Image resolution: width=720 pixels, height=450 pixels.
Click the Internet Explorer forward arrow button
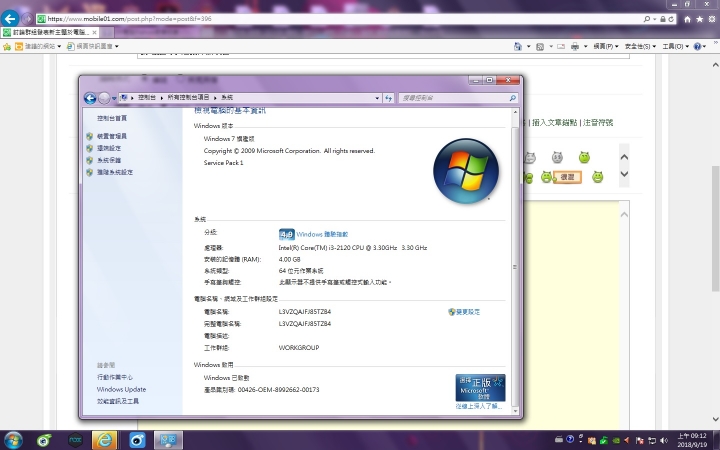point(28,19)
